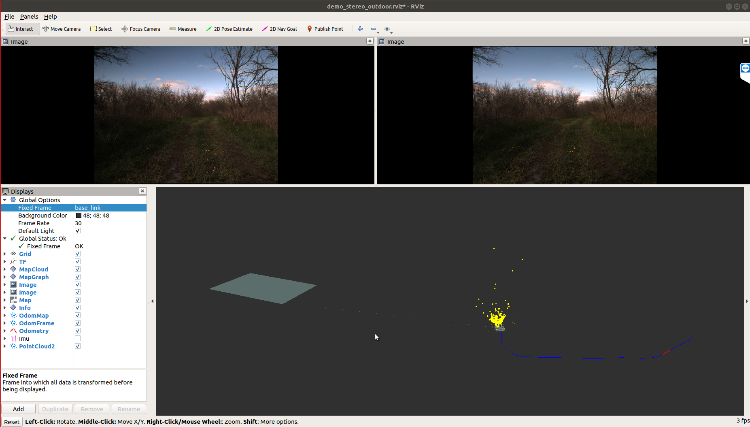Open the File menu

click(x=8, y=17)
